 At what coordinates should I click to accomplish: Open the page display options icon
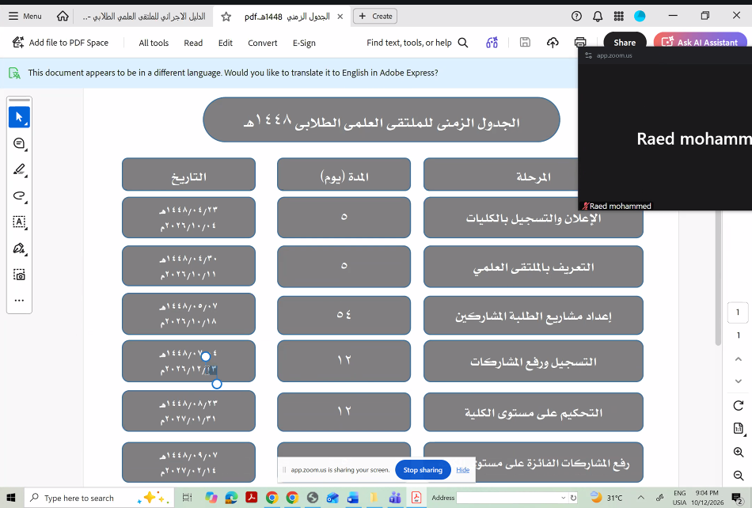pos(739,428)
